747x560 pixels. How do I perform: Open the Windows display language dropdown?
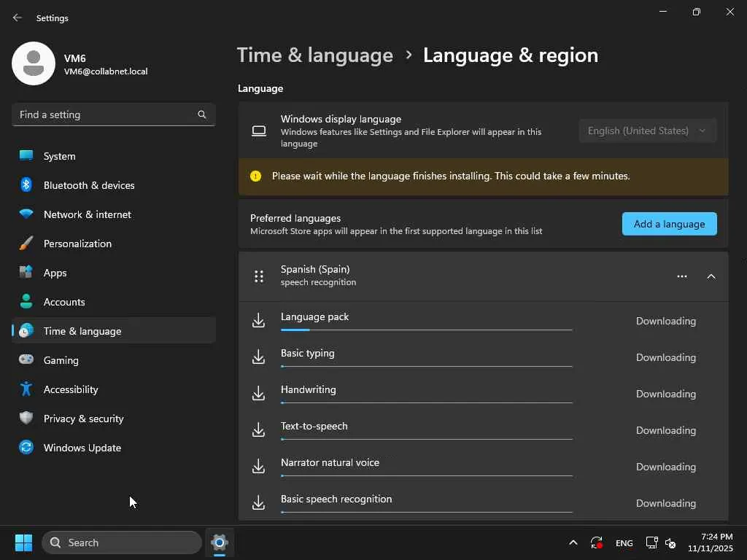[648, 131]
